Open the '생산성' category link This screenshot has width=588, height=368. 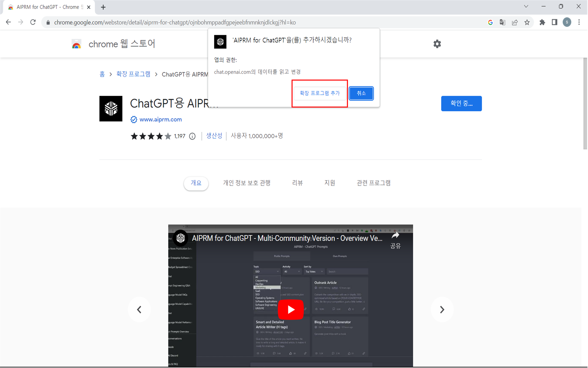(214, 136)
